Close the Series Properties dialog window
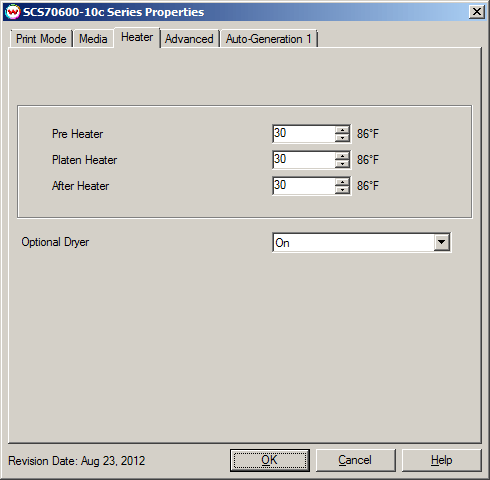Image resolution: width=490 pixels, height=480 pixels. pyautogui.click(x=477, y=12)
